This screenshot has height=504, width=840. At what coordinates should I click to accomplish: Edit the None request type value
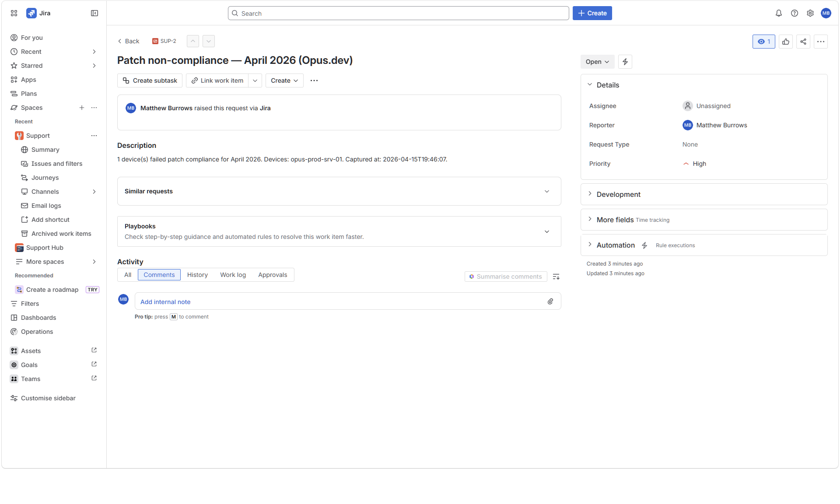pos(690,144)
